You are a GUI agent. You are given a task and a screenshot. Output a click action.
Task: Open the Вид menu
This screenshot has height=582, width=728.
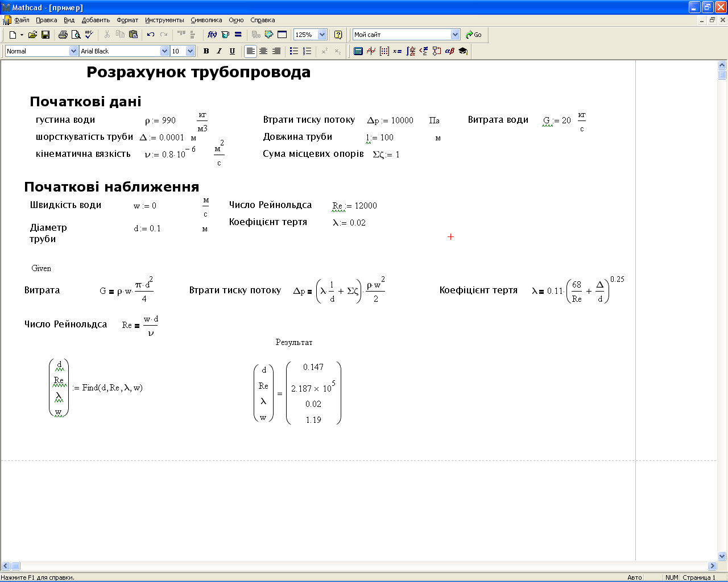pos(69,20)
